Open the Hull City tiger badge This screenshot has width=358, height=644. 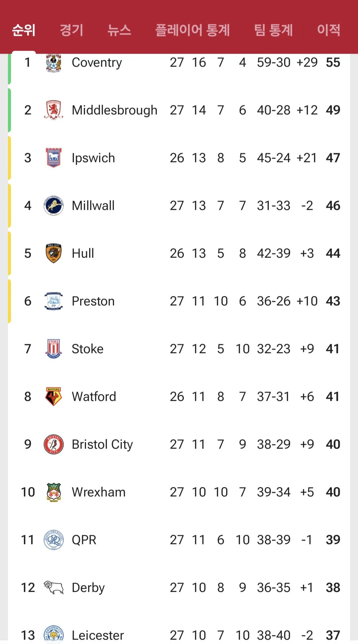53,253
